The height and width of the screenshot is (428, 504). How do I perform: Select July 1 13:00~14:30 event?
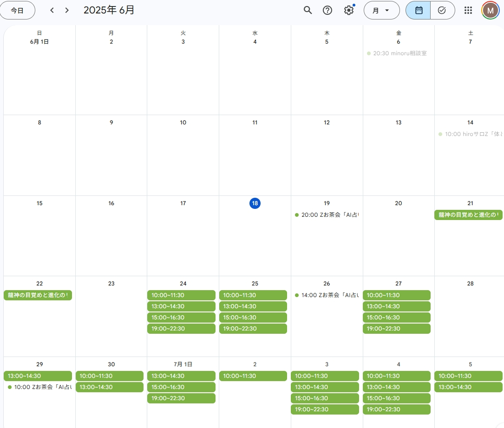click(181, 376)
